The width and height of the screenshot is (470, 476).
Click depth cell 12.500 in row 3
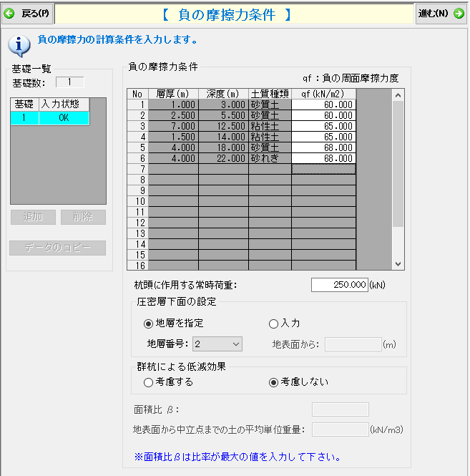click(223, 126)
